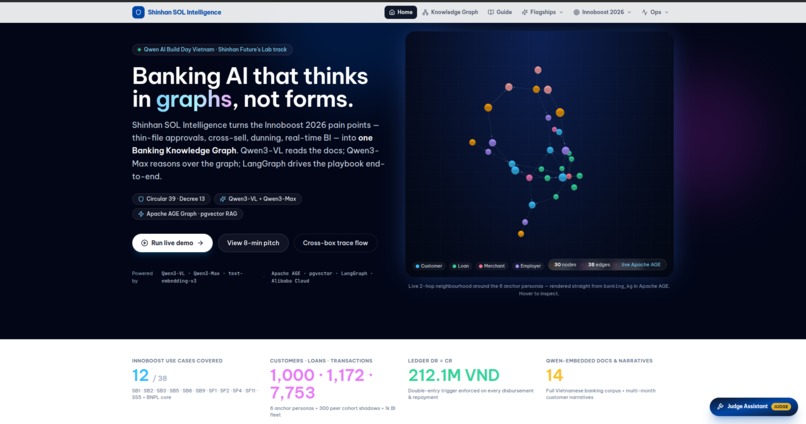This screenshot has width=806, height=424.
Task: Click the pink Merchant legend dot
Action: (481, 266)
